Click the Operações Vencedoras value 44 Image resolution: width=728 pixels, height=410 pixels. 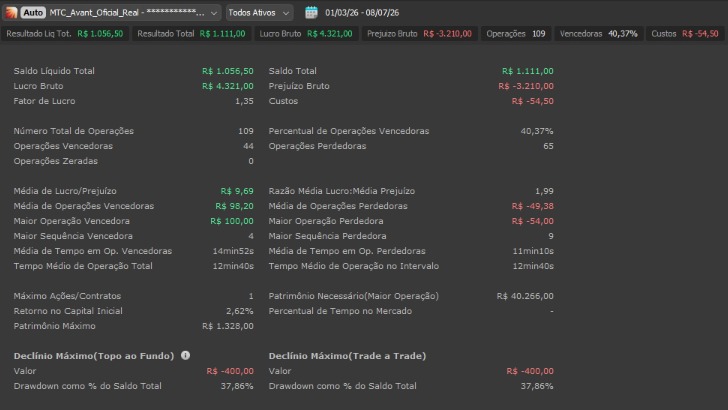click(248, 146)
